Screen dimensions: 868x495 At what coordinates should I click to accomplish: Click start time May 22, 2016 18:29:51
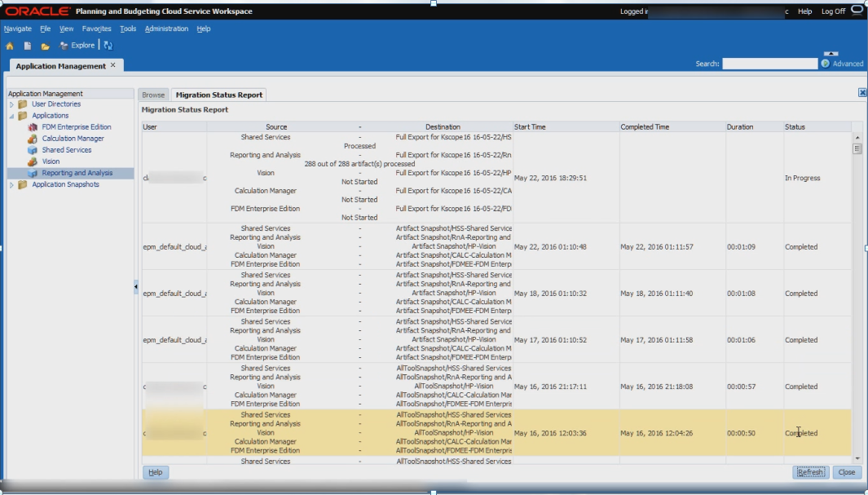(550, 179)
